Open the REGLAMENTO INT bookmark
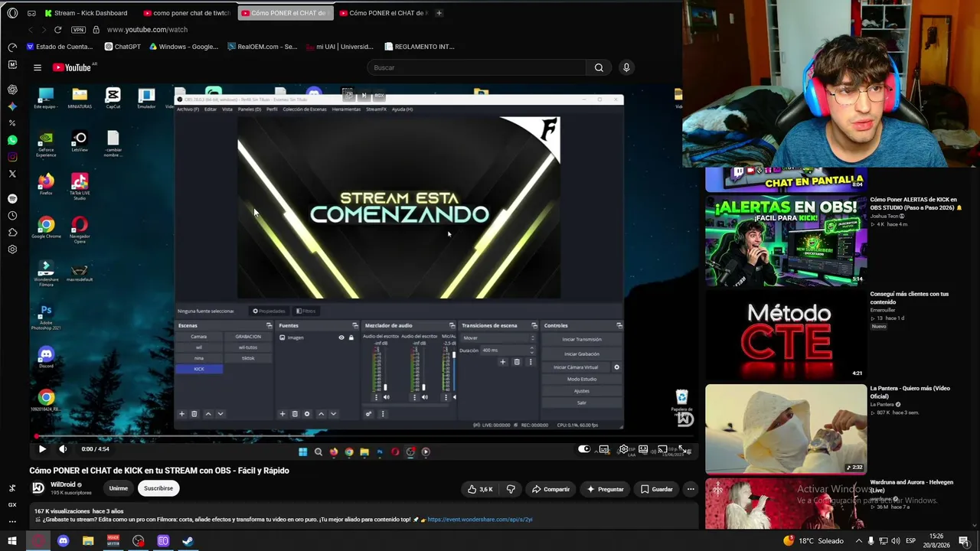Viewport: 980px width, 551px height. click(x=420, y=47)
